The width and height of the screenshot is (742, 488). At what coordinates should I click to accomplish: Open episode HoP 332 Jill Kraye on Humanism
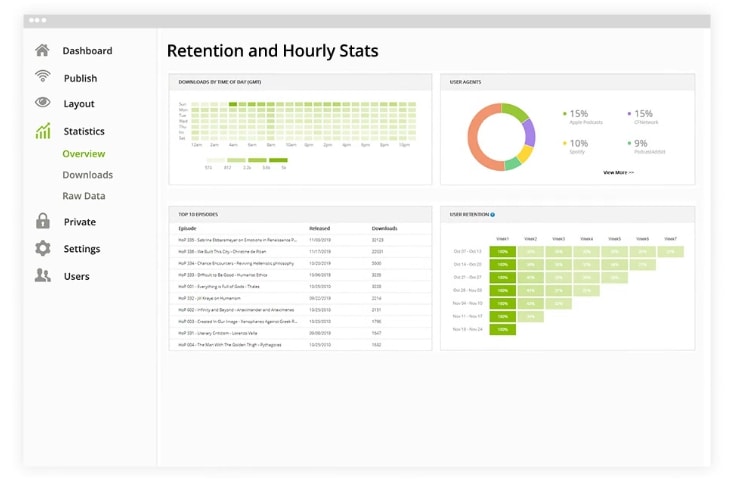(x=300, y=298)
